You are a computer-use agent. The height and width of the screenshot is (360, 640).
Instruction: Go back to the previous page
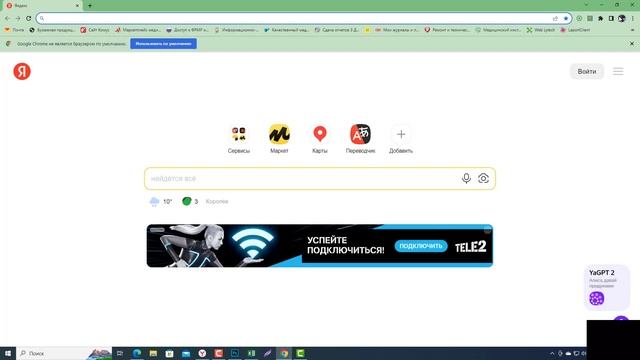7,18
